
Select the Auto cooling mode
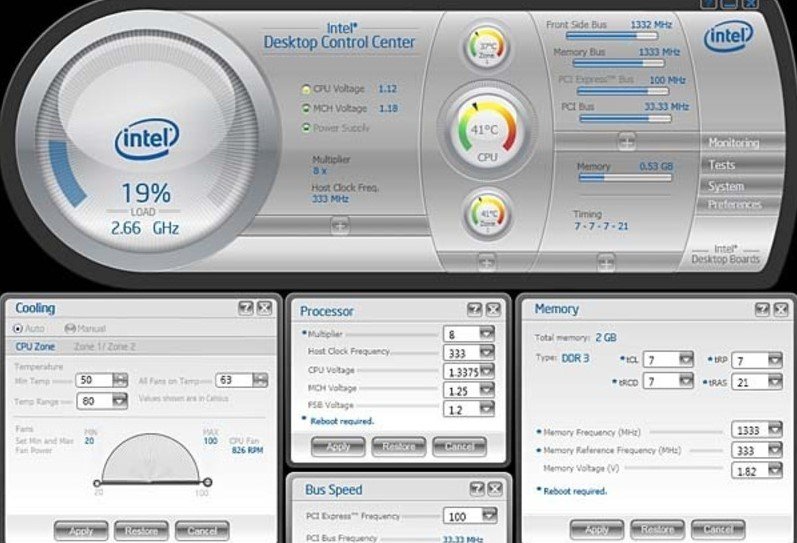click(x=18, y=328)
